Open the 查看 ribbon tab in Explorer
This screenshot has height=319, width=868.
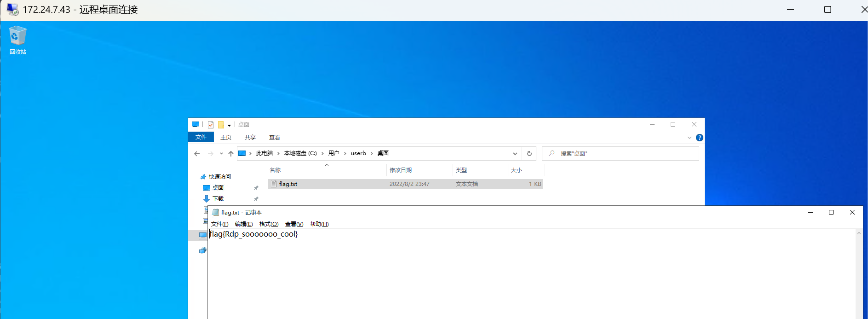(275, 137)
